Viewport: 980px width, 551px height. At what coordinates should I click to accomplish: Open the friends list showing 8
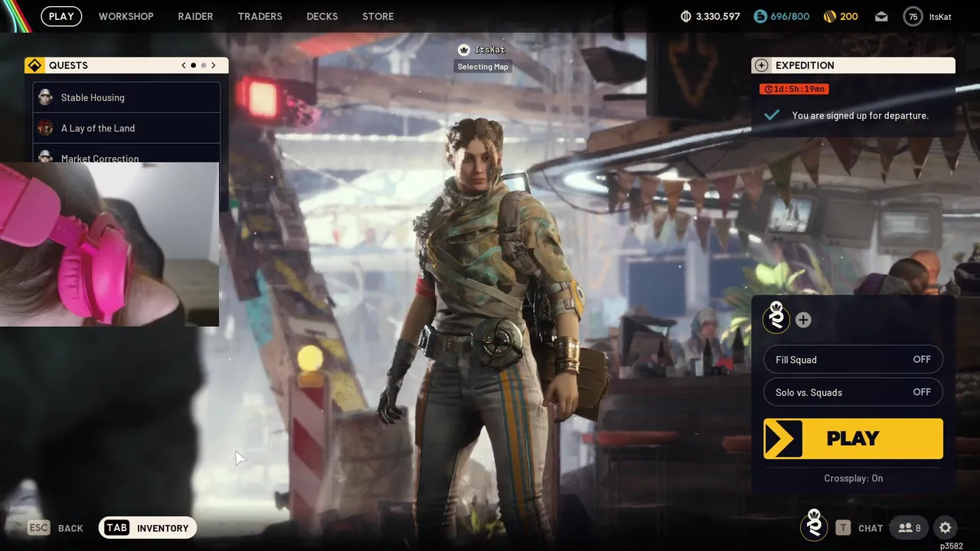tap(910, 527)
